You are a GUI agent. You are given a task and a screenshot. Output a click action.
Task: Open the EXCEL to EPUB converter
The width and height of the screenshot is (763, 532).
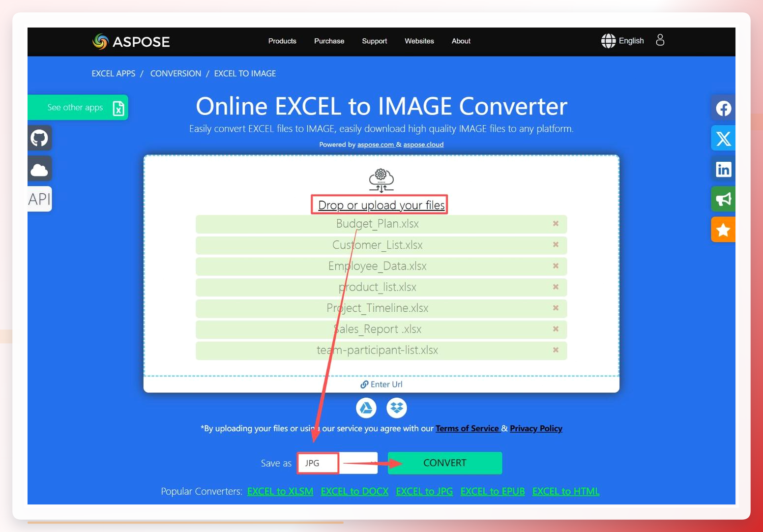(x=493, y=491)
